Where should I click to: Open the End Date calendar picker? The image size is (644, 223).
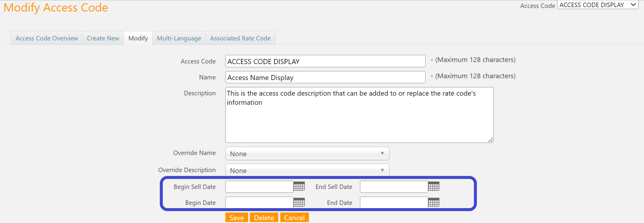coord(434,203)
